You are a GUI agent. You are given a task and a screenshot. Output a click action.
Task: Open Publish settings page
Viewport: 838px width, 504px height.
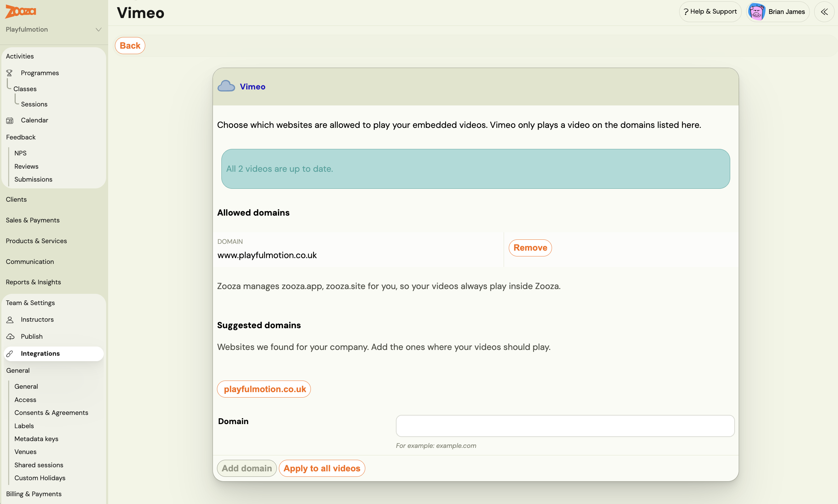coord(32,336)
